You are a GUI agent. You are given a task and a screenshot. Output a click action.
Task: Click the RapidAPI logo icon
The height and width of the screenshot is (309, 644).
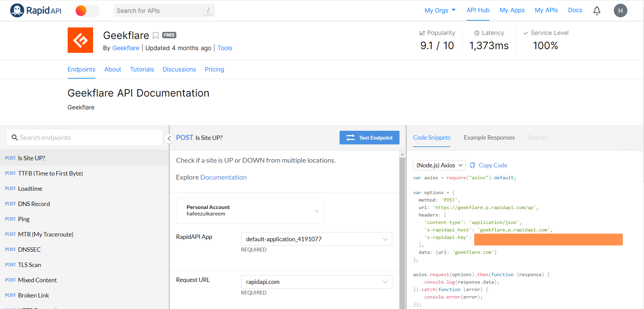click(17, 11)
